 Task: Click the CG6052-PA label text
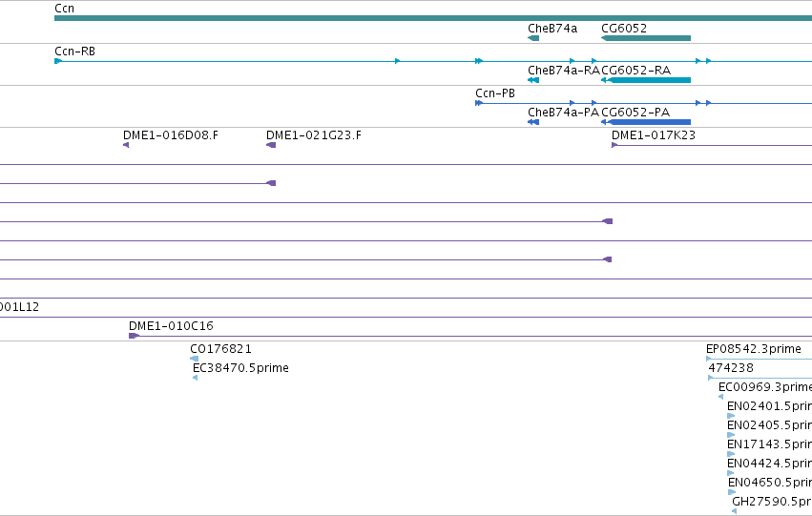click(x=635, y=113)
